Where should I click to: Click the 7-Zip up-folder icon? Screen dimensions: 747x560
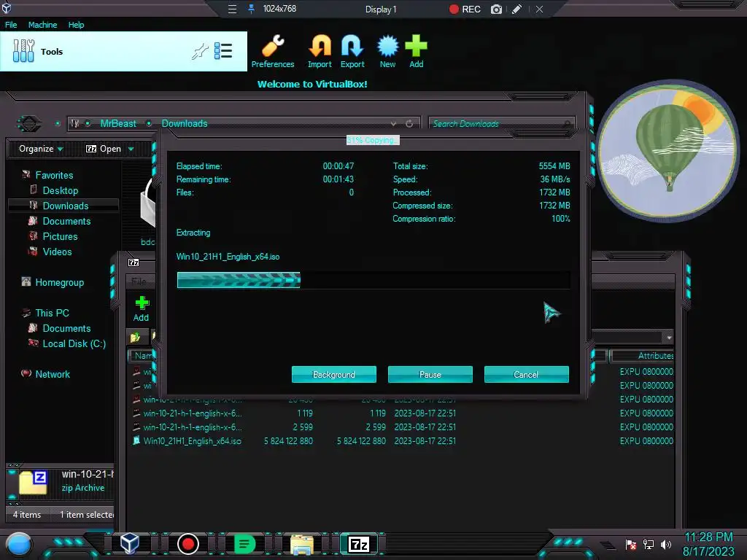click(135, 337)
